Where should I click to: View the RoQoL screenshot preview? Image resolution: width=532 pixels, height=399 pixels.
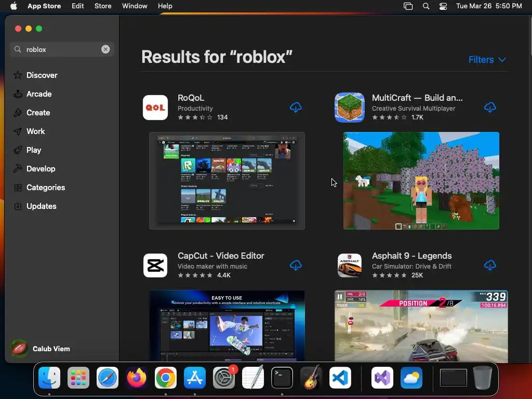tap(227, 181)
